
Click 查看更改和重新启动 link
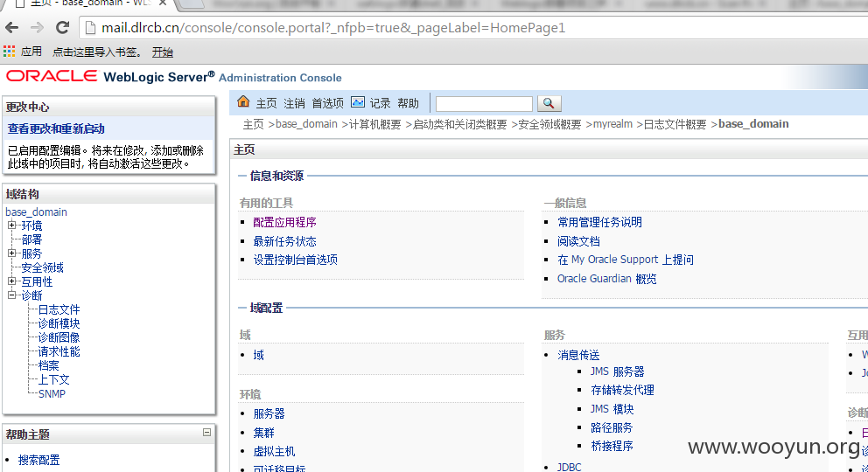coord(56,128)
